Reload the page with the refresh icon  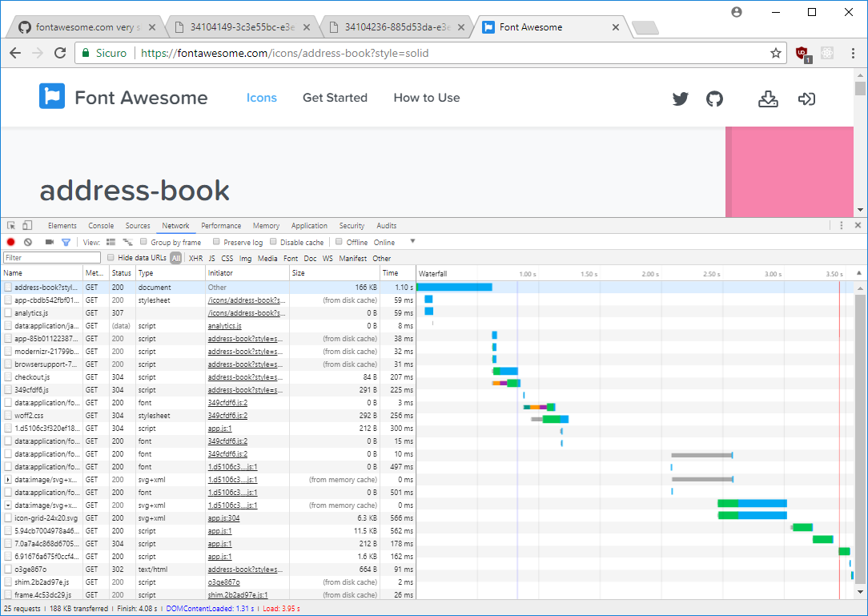60,53
